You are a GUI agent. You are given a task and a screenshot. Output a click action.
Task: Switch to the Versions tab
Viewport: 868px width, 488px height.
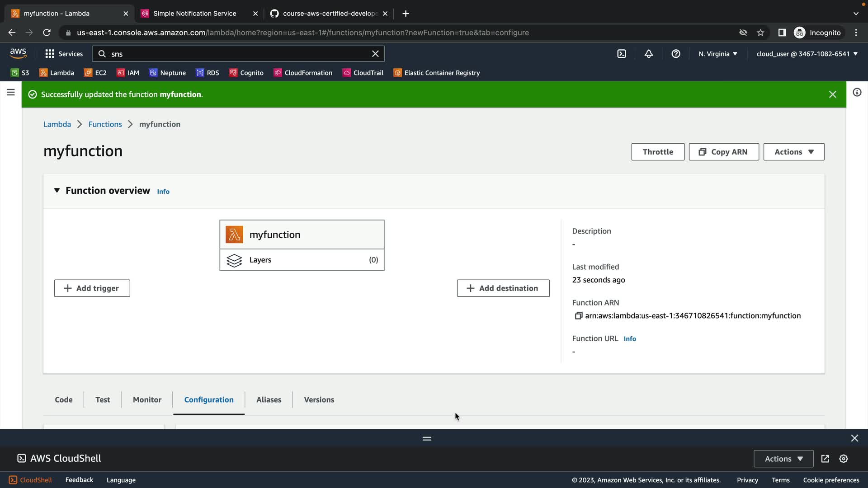pos(319,399)
